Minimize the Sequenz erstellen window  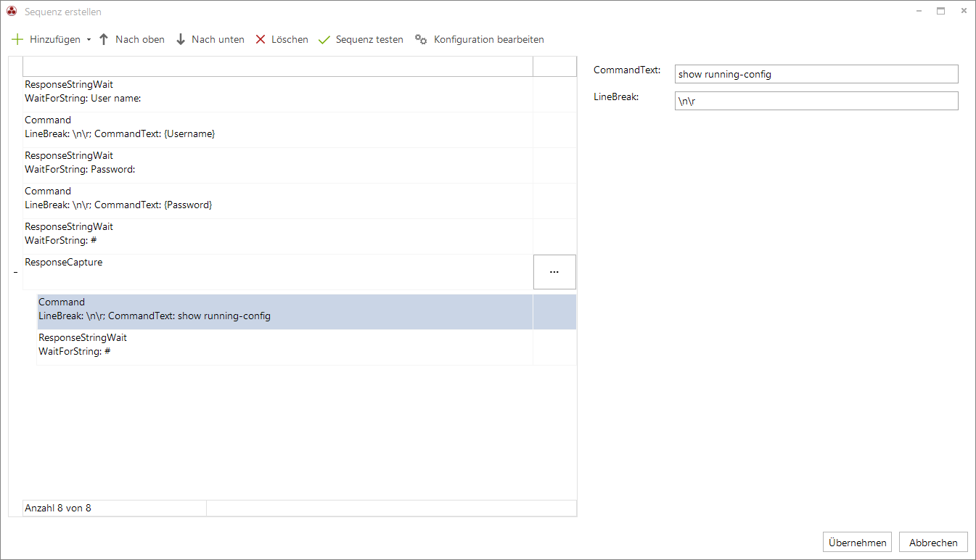[919, 11]
